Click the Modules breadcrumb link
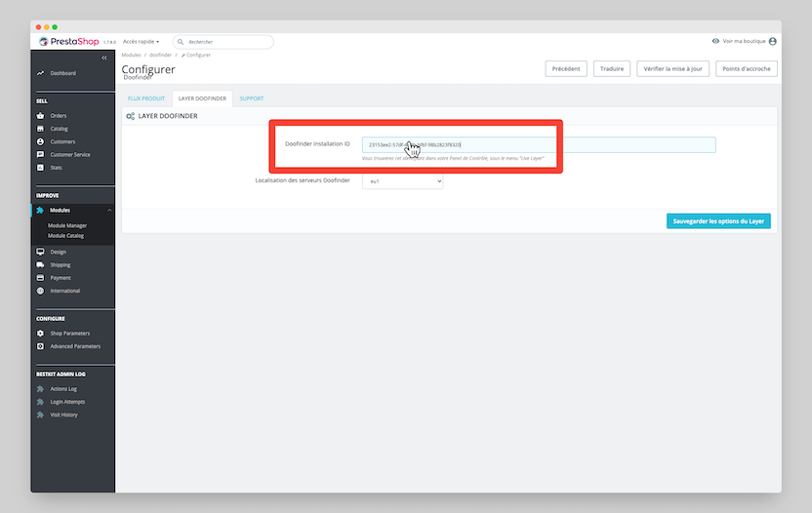The height and width of the screenshot is (513, 812). coord(131,55)
